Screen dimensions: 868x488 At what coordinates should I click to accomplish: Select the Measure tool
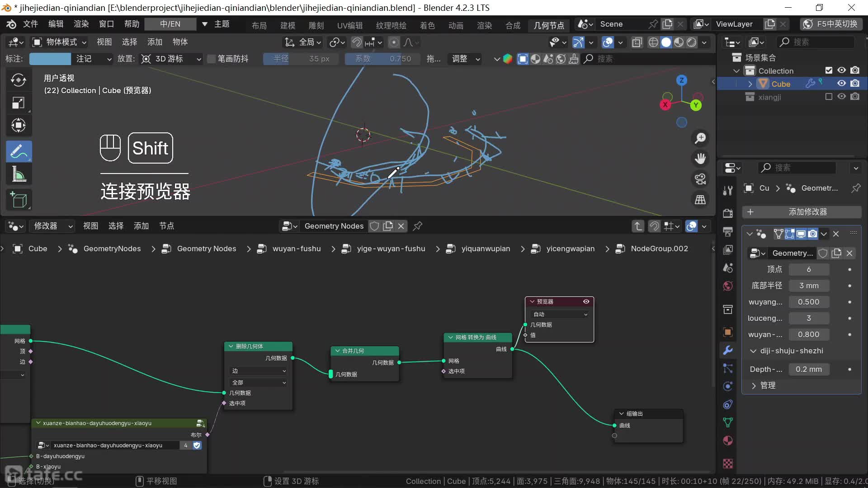tap(19, 174)
